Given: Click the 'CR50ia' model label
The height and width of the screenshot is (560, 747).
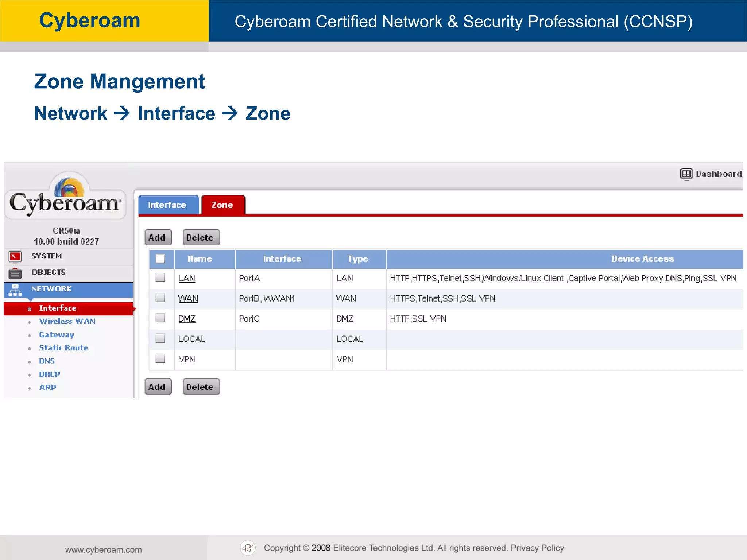Looking at the screenshot, I should 66,230.
